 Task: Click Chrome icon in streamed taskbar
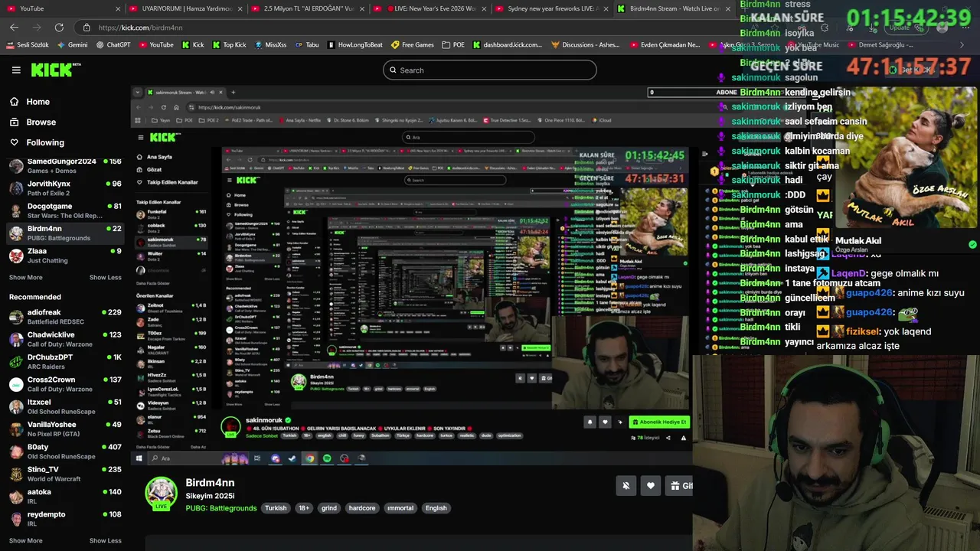click(x=309, y=458)
